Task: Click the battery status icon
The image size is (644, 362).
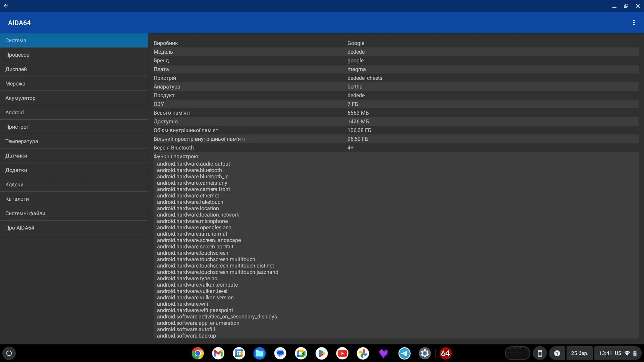Action: point(635,353)
